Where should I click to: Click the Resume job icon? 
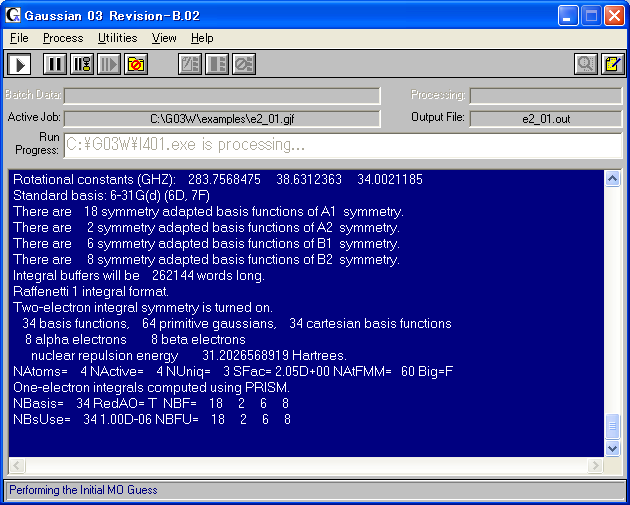pos(109,64)
